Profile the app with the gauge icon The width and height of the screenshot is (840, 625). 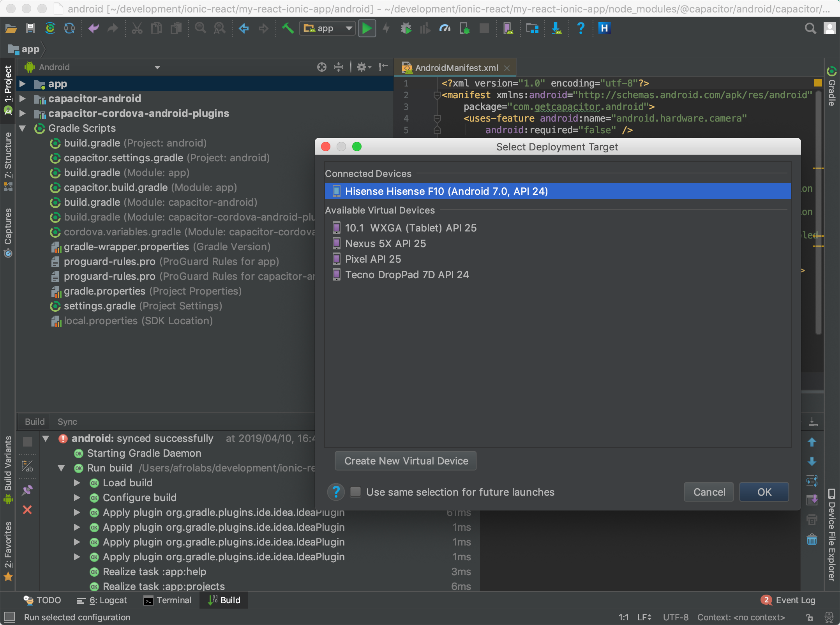[445, 28]
